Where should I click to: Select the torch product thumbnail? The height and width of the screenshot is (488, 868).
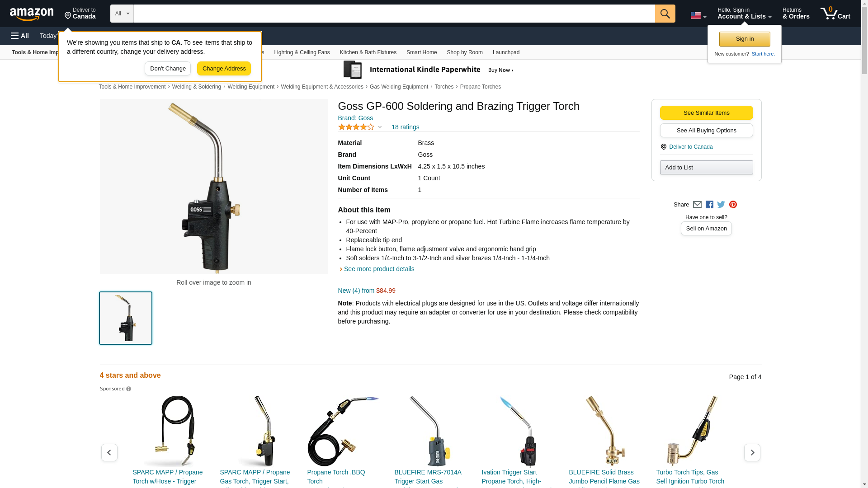126,318
